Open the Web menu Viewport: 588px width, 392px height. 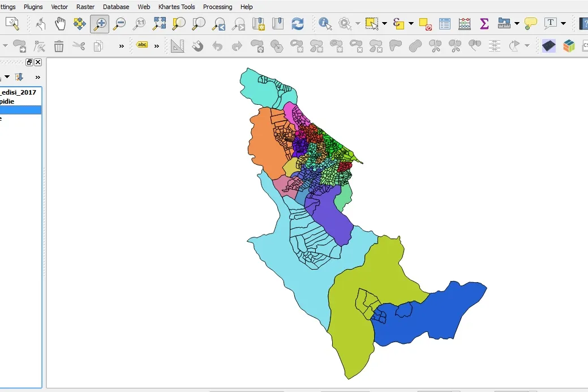(x=144, y=7)
